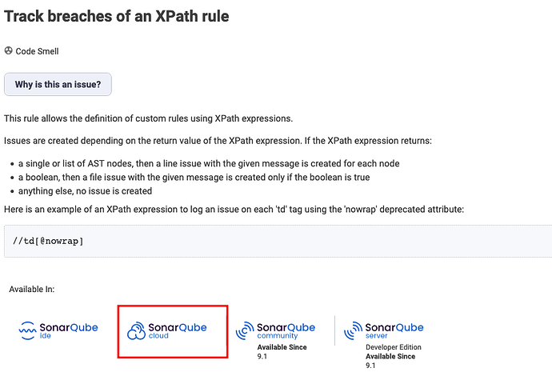The height and width of the screenshot is (392, 552).
Task: Click the 'Developer Edition' label under SonarQube Server
Action: (x=393, y=347)
